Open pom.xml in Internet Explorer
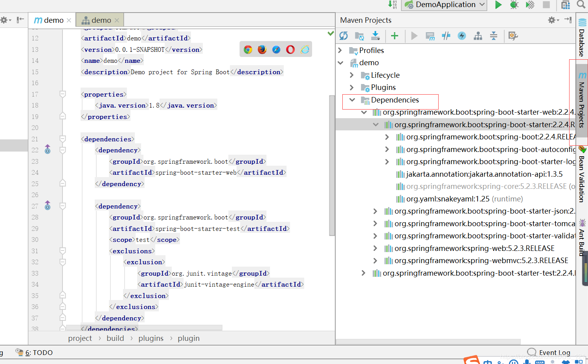 pyautogui.click(x=305, y=49)
